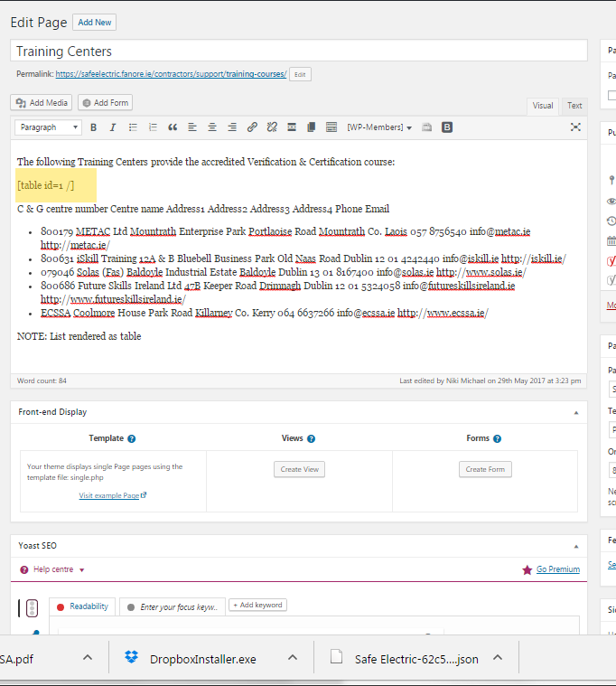This screenshot has width=616, height=686.
Task: Click the Help centre link
Action: click(53, 569)
